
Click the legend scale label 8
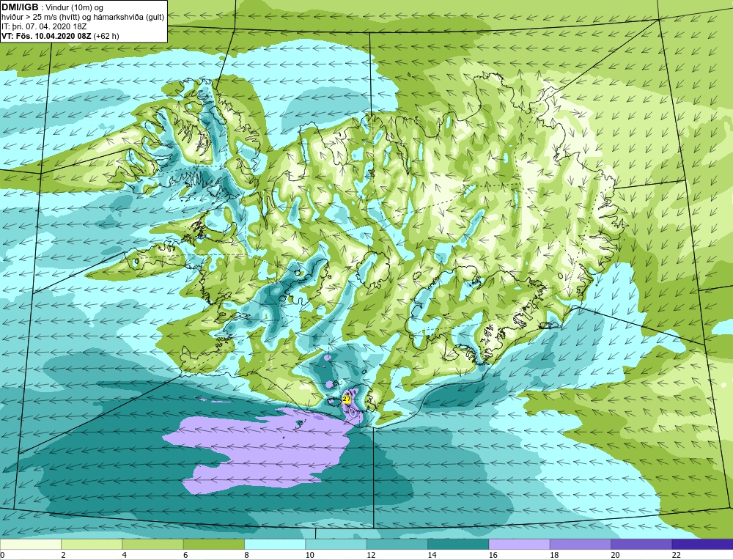(x=246, y=555)
